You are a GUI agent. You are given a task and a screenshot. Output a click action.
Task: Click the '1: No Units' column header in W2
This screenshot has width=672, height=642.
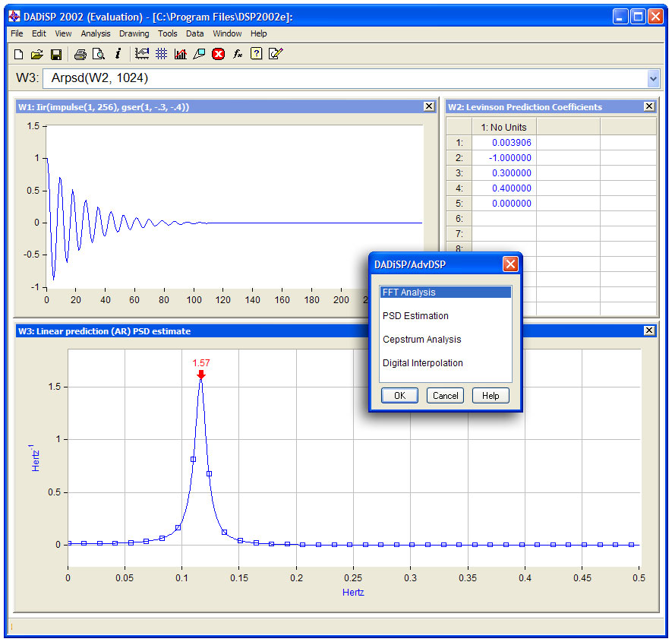[x=504, y=127]
